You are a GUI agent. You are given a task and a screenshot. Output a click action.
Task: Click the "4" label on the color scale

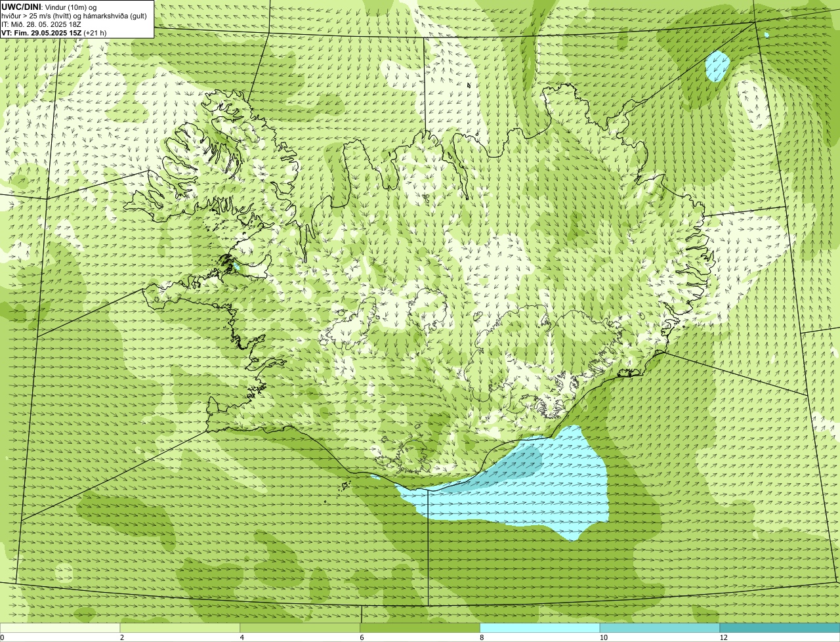241,638
